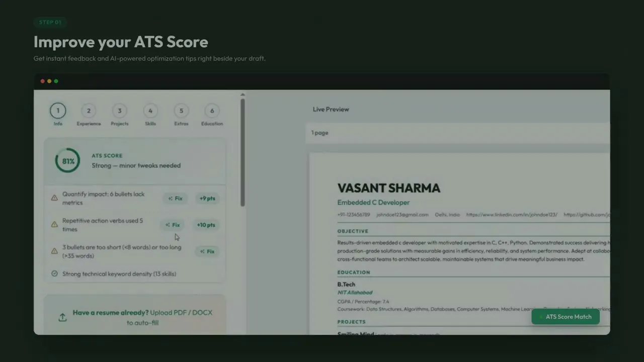The width and height of the screenshot is (644, 362).
Task: Click the 81% ATS score ring
Action: tap(67, 161)
